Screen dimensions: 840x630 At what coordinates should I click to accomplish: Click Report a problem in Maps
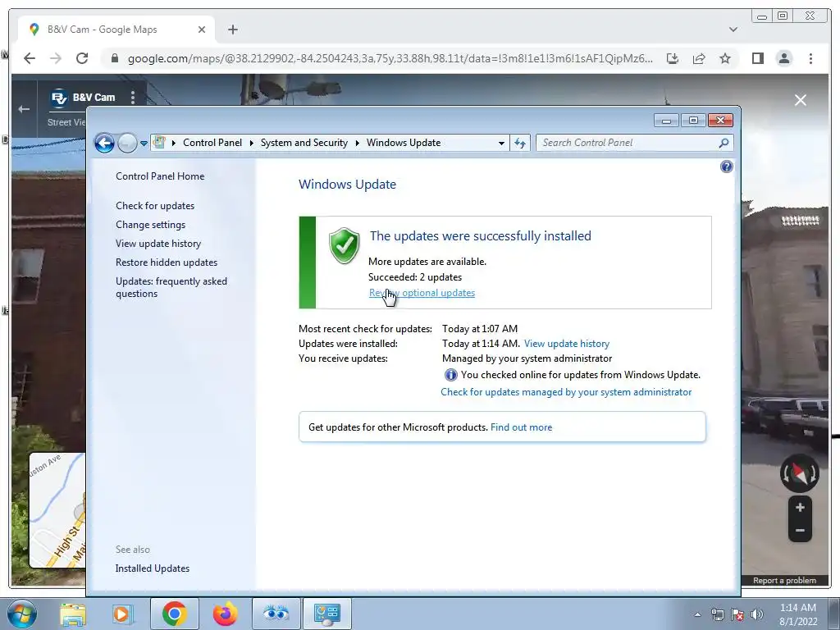[x=784, y=580]
